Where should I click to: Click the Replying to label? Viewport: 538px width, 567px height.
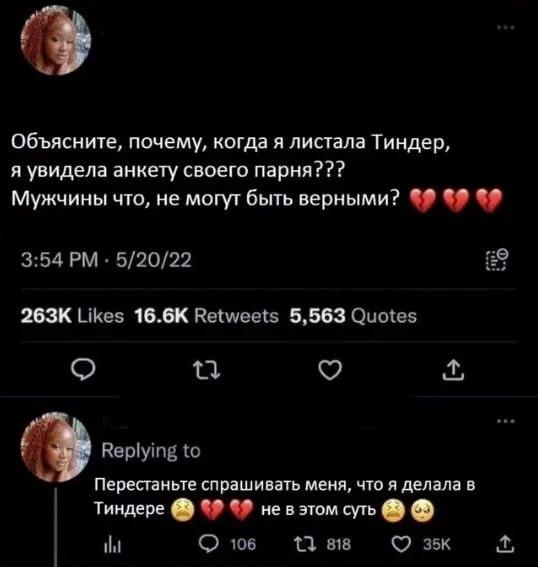(151, 451)
